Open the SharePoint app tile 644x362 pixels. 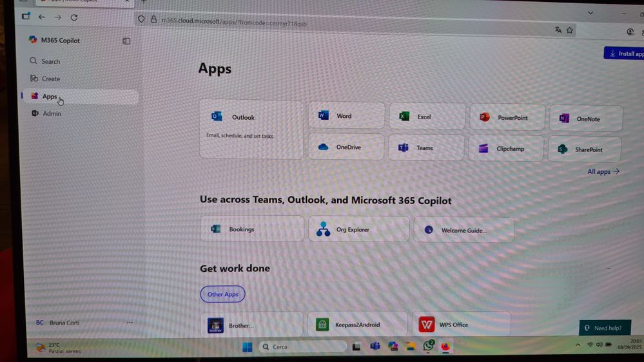[x=585, y=149]
